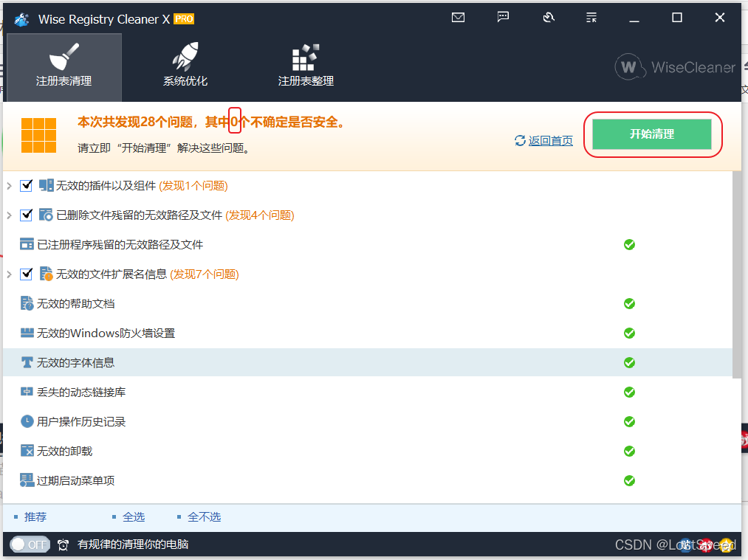
Task: Switch to the 注册表清理 tab
Action: [x=64, y=66]
